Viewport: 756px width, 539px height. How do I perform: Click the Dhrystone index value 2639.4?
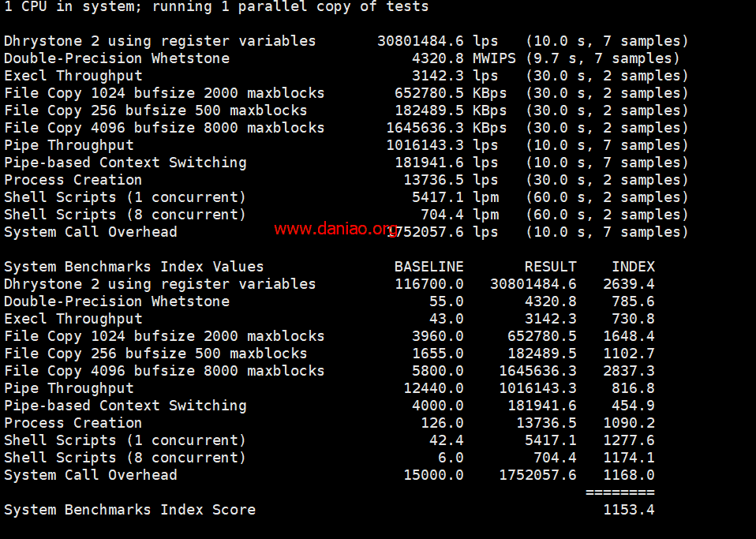pyautogui.click(x=629, y=284)
